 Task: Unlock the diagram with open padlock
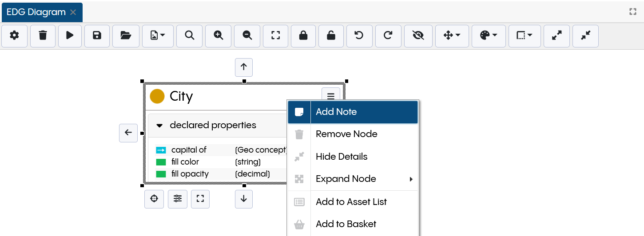[x=331, y=35]
